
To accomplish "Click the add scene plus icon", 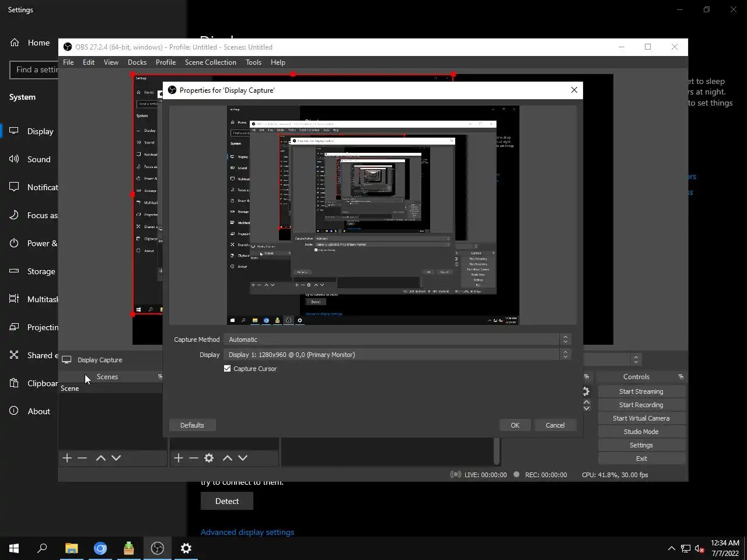I will tap(67, 458).
